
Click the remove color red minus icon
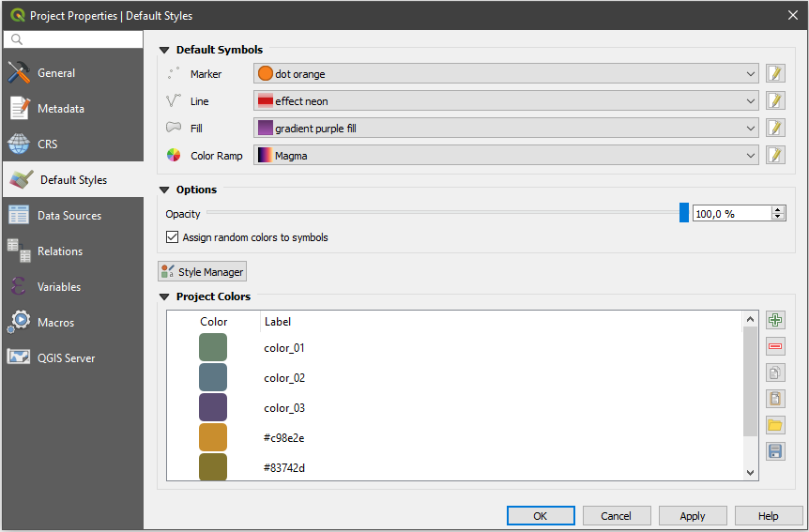point(775,346)
